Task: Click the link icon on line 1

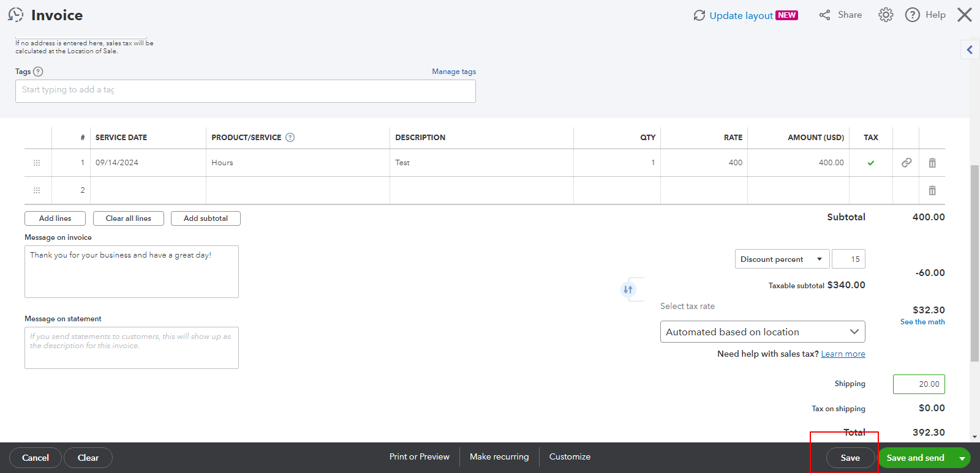Action: pos(907,163)
